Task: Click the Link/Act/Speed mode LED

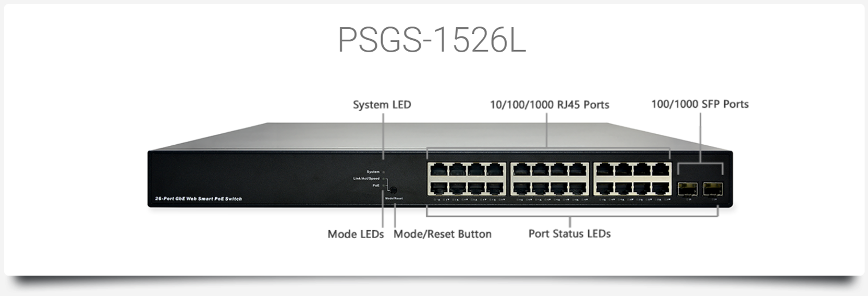Action: (384, 178)
